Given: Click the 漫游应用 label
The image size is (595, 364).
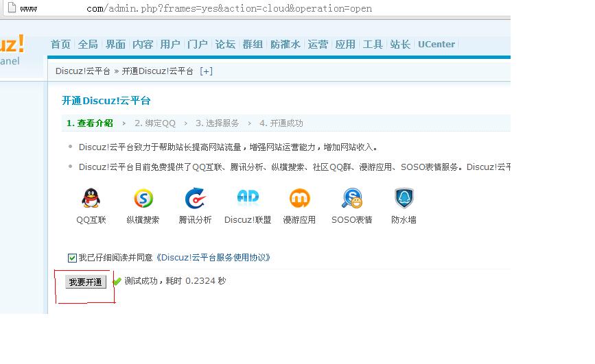Looking at the screenshot, I should pos(299,220).
